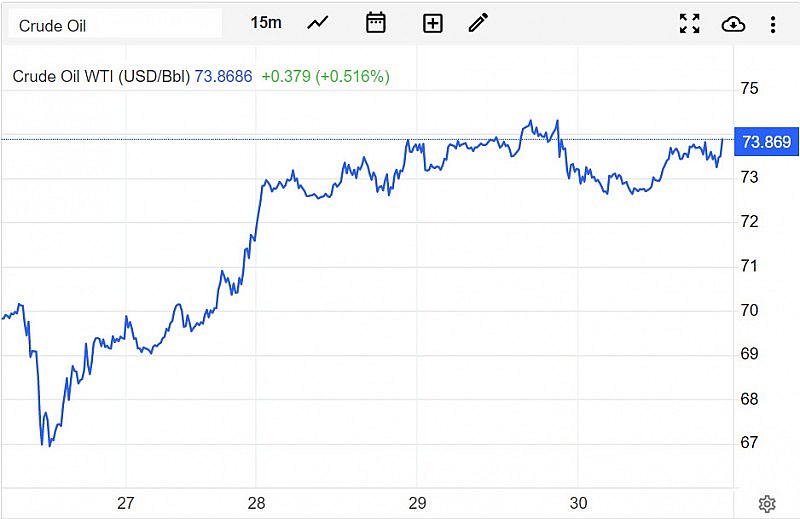This screenshot has height=519, width=800.
Task: Download chart via cloud icon
Action: [x=733, y=23]
